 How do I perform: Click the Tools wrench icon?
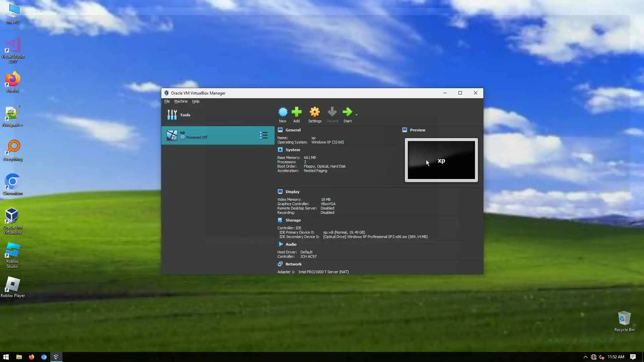[172, 115]
